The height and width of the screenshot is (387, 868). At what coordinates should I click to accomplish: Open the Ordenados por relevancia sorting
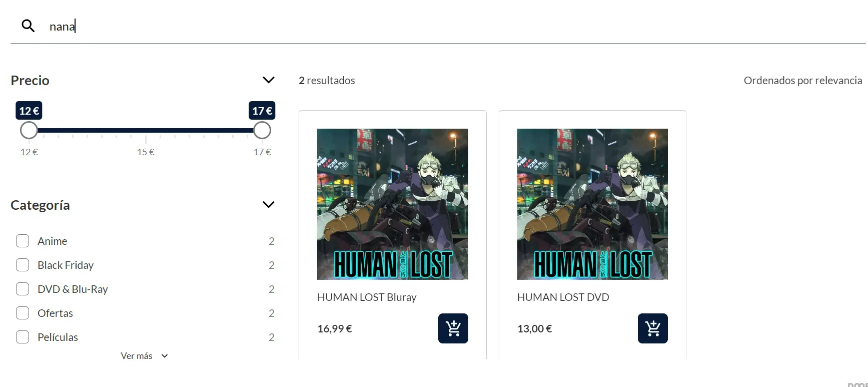click(x=802, y=81)
